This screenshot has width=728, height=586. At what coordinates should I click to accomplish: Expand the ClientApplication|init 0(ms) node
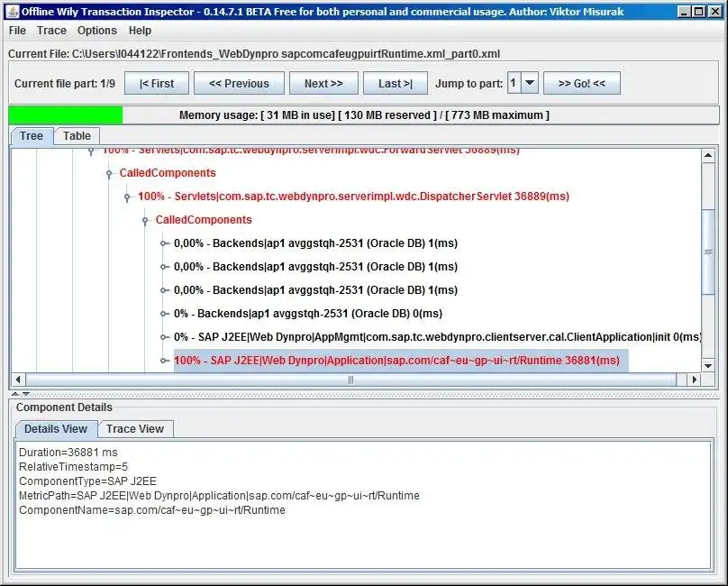[163, 337]
